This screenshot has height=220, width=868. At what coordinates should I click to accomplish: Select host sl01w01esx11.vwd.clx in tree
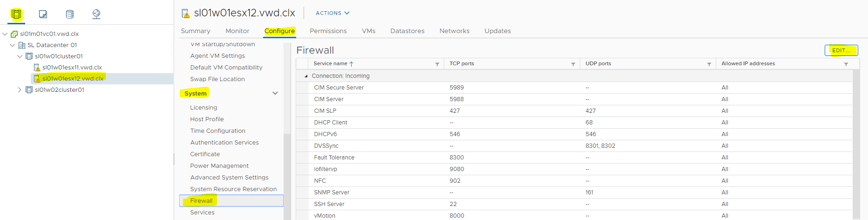click(x=72, y=68)
